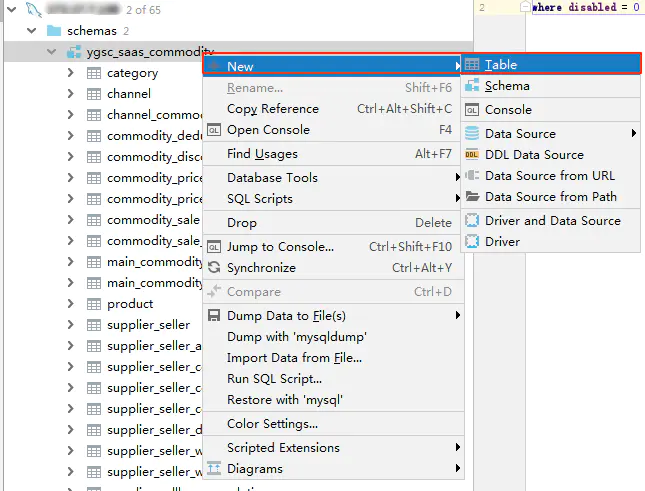Select the supplier_seller table in tree

148,325
